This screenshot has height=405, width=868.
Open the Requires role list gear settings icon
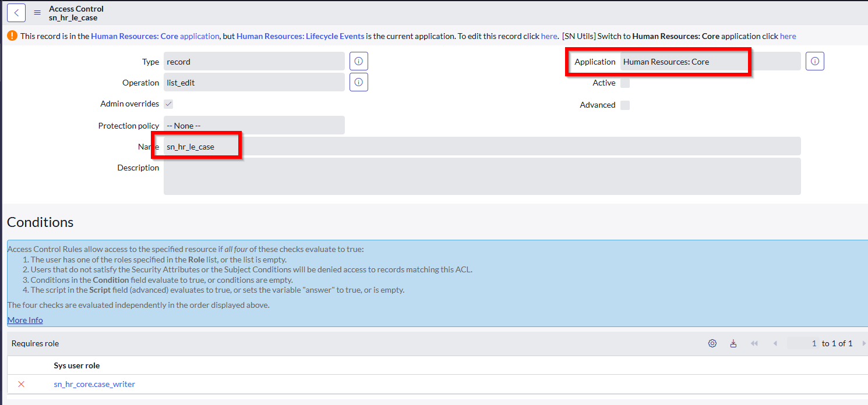tap(712, 343)
